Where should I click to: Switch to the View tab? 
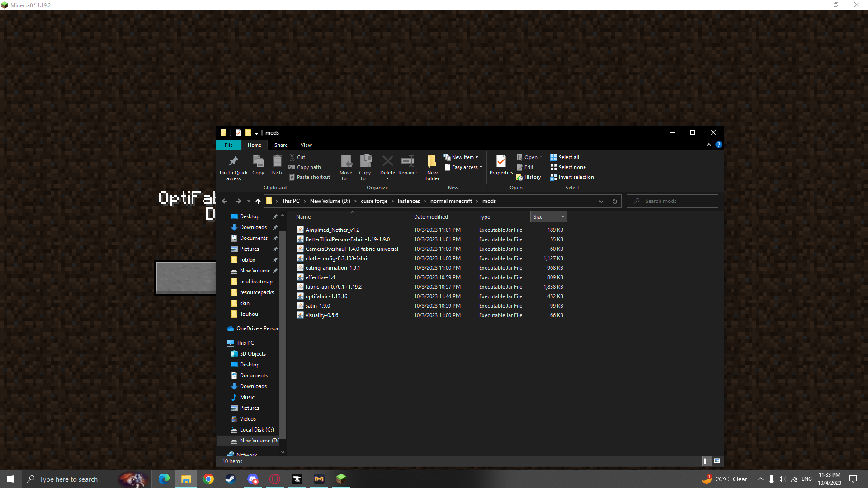tap(306, 145)
